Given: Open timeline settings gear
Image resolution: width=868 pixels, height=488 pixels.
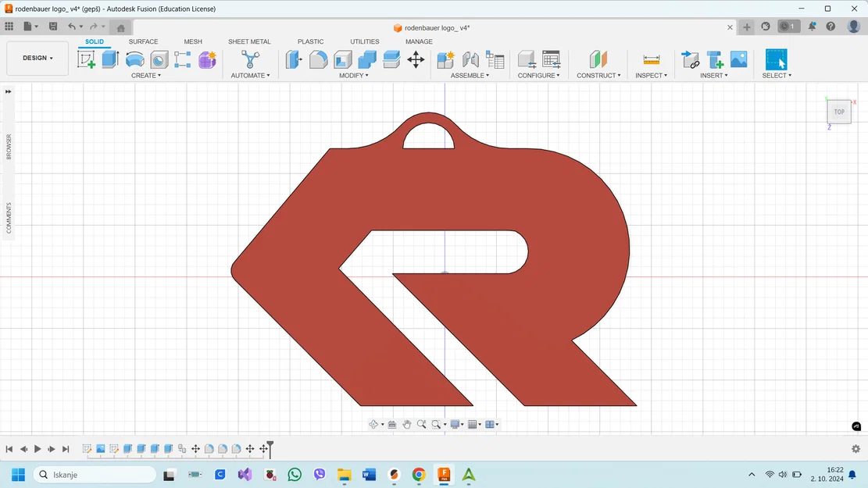Looking at the screenshot, I should pos(855,449).
